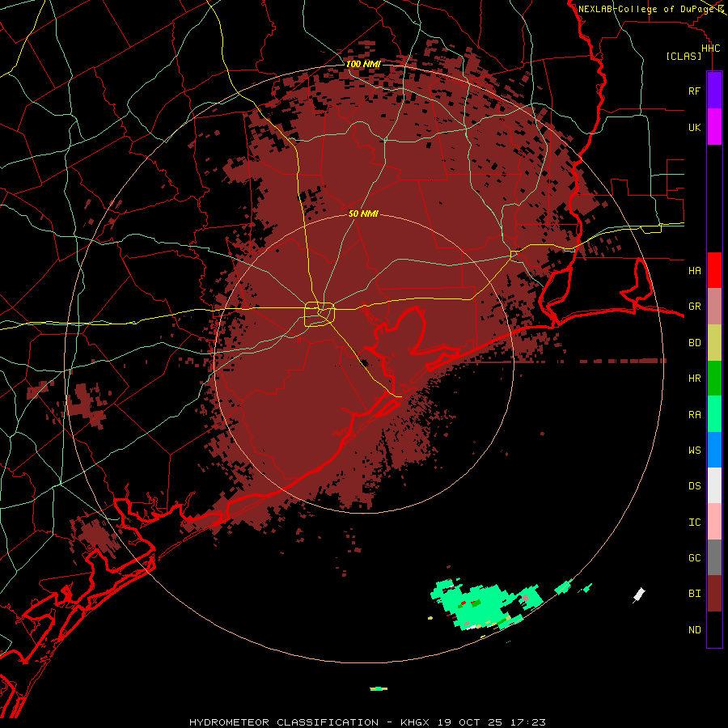Click the HA legend label
The height and width of the screenshot is (728, 728).
(694, 271)
